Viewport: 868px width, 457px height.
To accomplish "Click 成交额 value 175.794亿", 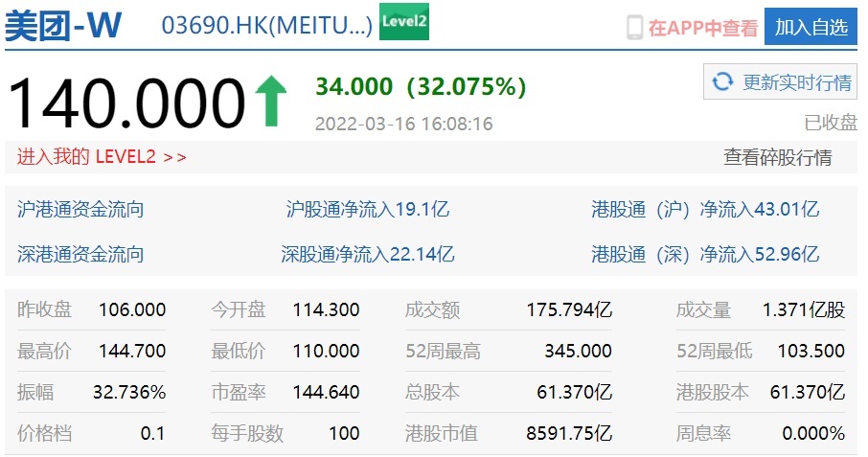I will 569,309.
